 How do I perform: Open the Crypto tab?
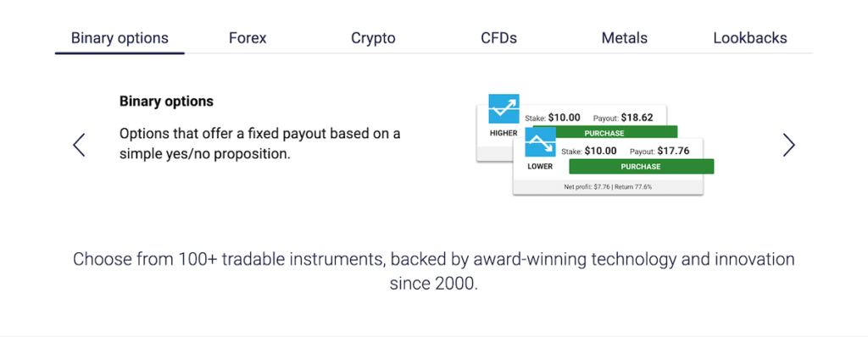coord(373,38)
